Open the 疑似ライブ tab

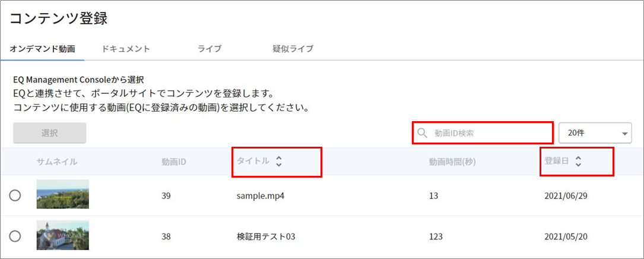(293, 49)
